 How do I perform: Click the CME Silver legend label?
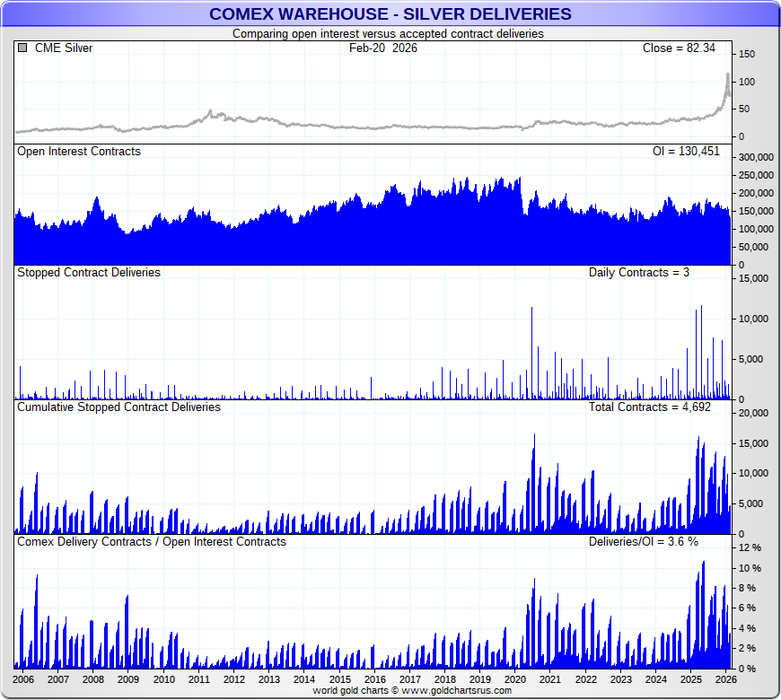63,48
